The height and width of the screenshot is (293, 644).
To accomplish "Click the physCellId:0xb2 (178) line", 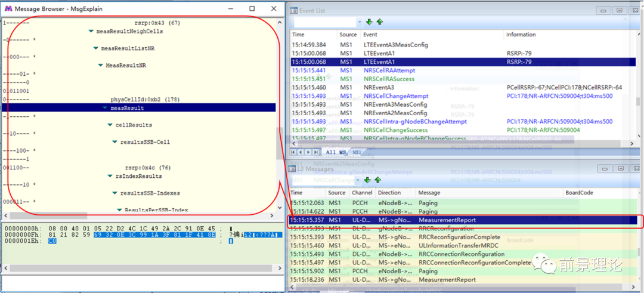I will coord(145,100).
